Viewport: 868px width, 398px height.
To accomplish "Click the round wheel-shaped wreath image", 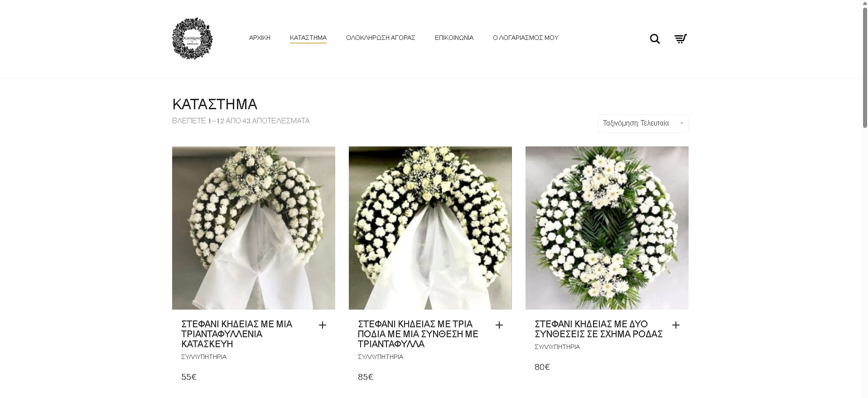I will 607,228.
